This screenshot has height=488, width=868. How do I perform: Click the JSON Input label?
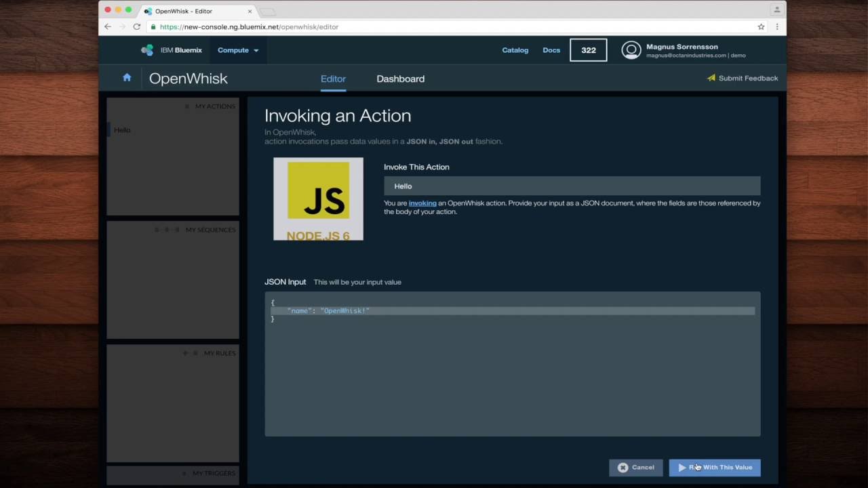[285, 282]
